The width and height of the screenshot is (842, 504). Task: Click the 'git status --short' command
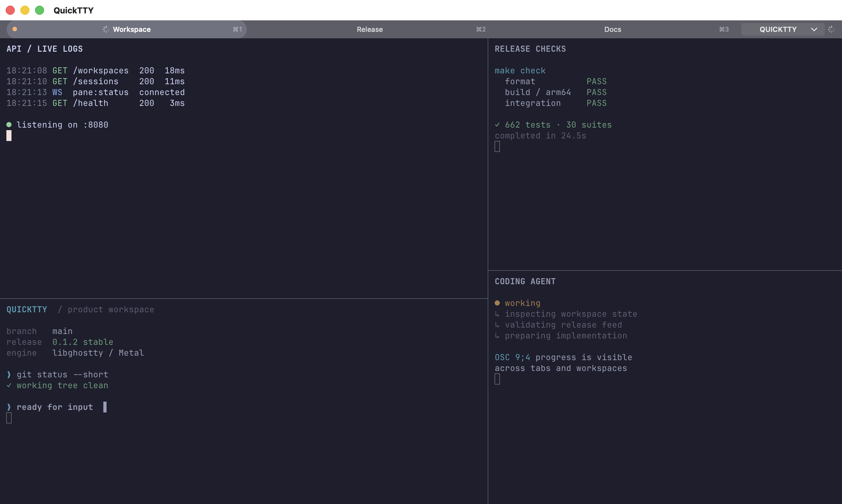[x=63, y=375]
